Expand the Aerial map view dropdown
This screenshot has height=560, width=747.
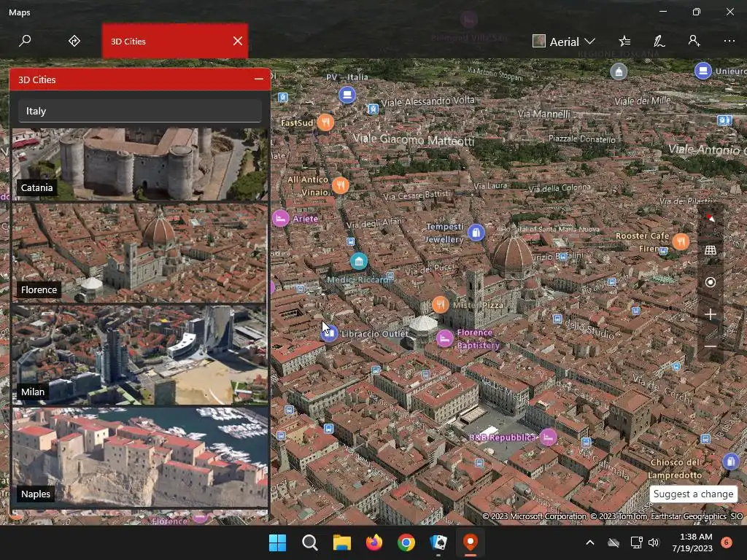pos(564,42)
